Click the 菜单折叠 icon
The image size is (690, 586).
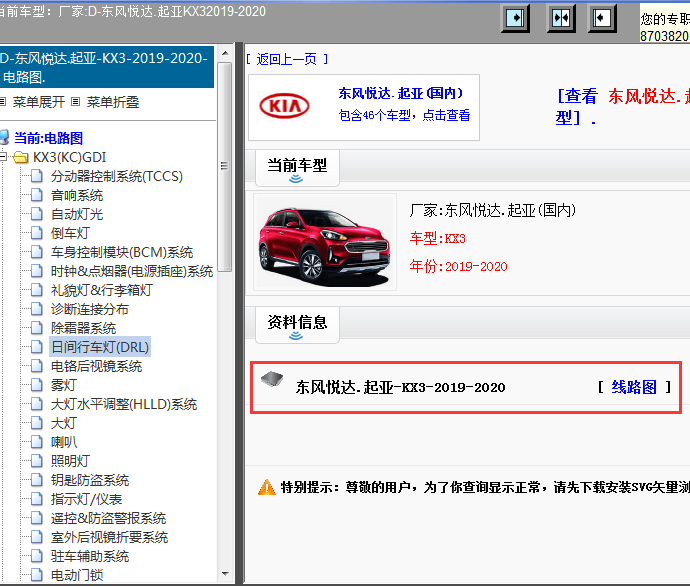76,102
